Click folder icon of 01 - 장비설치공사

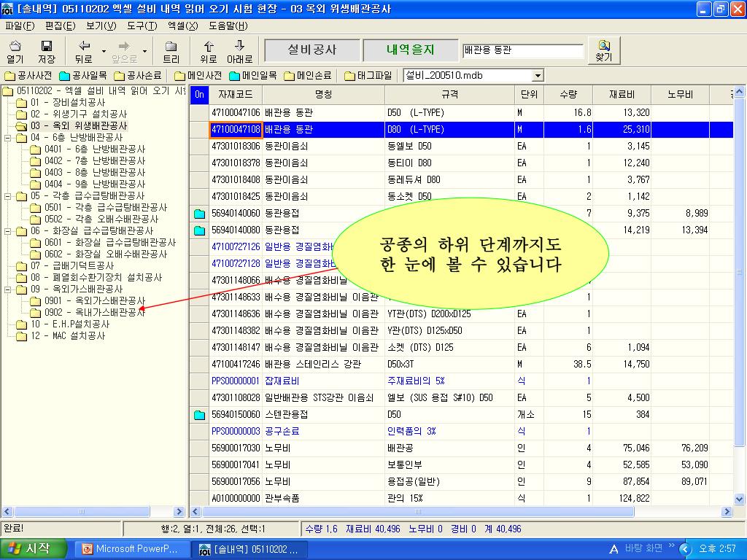(x=21, y=103)
